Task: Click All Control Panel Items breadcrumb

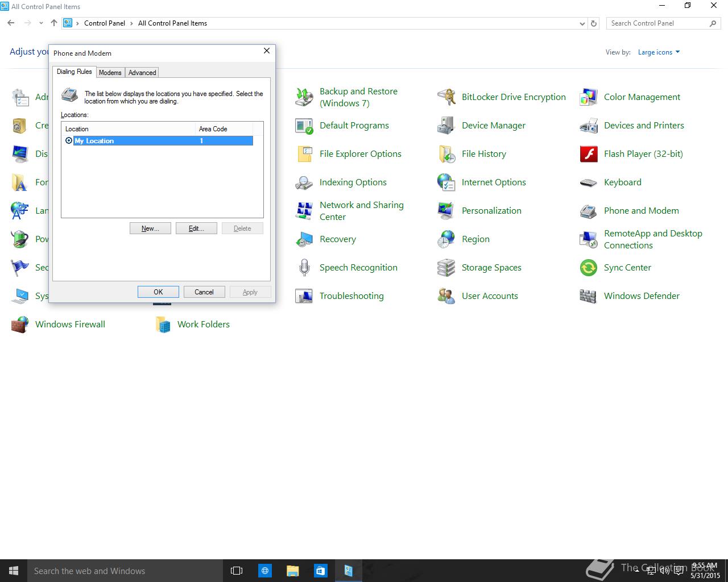Action: (172, 23)
